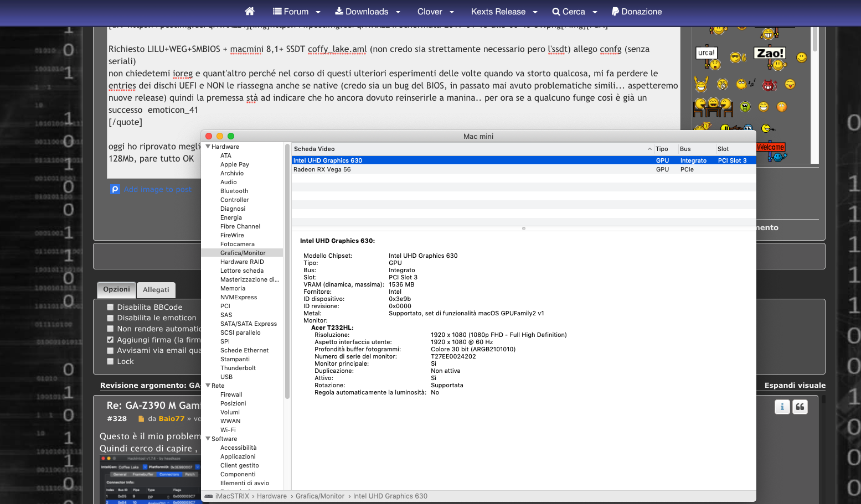Insert the shushing finger emoticon

coord(722,84)
